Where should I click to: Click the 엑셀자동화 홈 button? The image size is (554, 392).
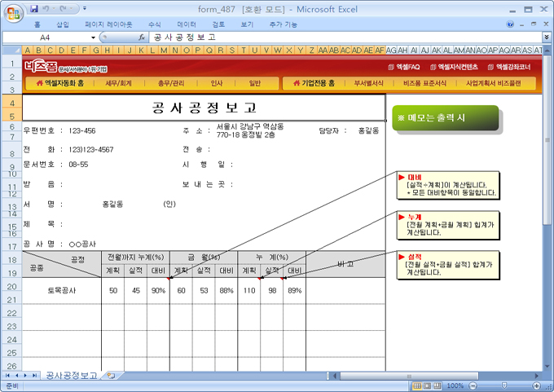61,83
